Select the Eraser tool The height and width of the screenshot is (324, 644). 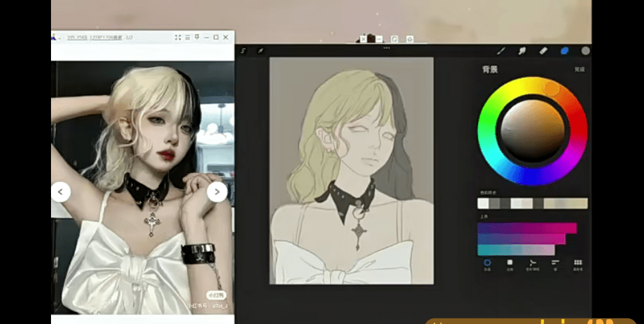pyautogui.click(x=543, y=51)
